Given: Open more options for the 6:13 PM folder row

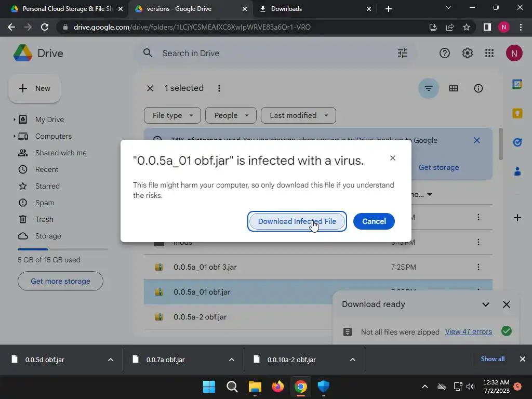Looking at the screenshot, I should (x=478, y=242).
